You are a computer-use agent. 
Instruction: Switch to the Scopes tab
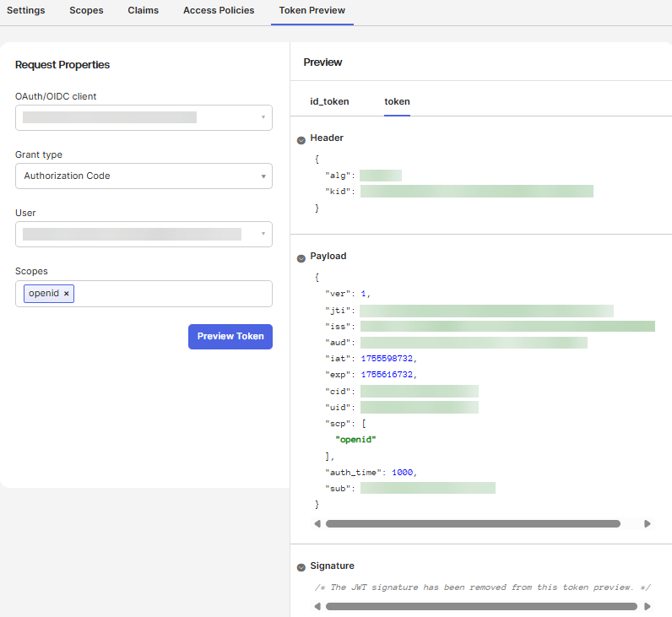(86, 10)
